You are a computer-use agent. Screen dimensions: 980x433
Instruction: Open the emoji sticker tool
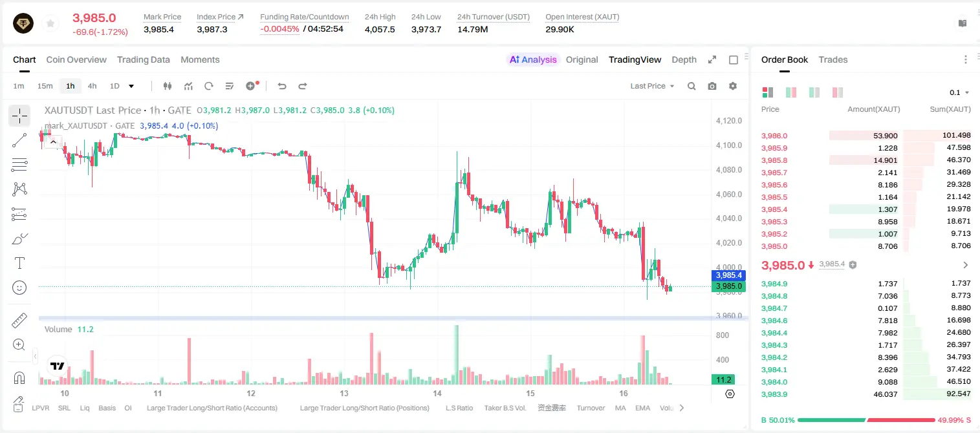(19, 288)
